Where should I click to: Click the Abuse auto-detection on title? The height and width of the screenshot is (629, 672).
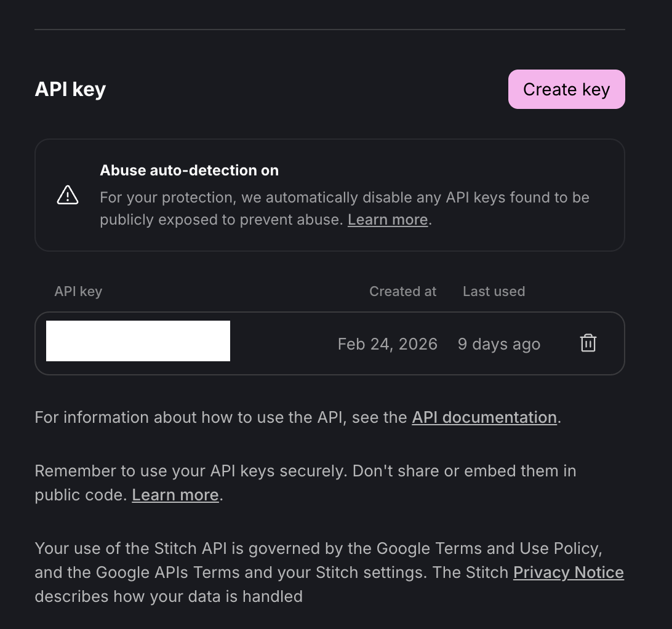click(189, 170)
